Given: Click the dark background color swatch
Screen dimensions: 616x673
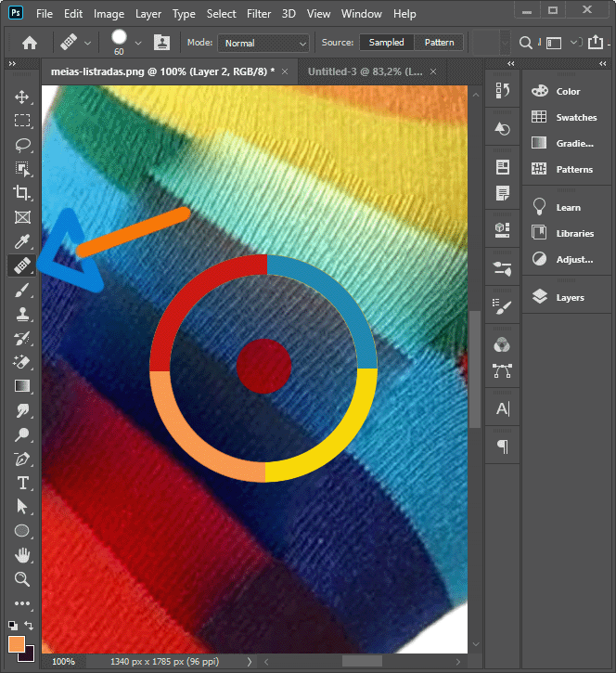Looking at the screenshot, I should point(29,656).
